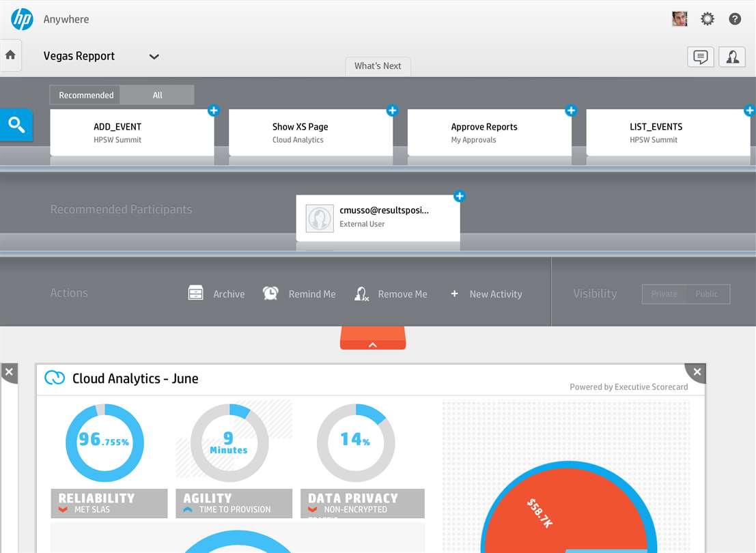Click the Vegas Repport title
Image resolution: width=756 pixels, height=553 pixels.
pyautogui.click(x=79, y=56)
